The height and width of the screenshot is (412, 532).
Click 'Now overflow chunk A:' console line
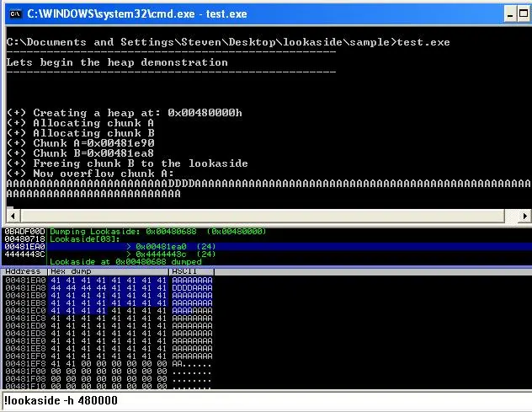click(90, 174)
